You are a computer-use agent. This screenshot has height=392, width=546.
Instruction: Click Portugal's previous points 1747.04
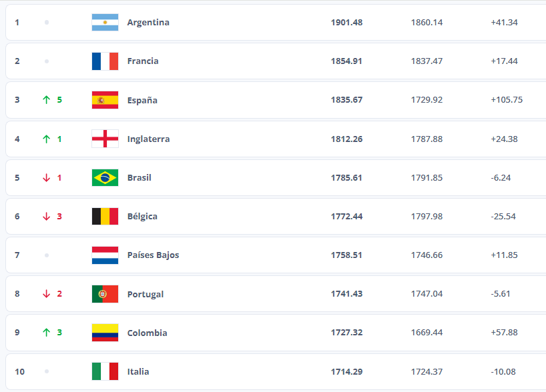[427, 294]
